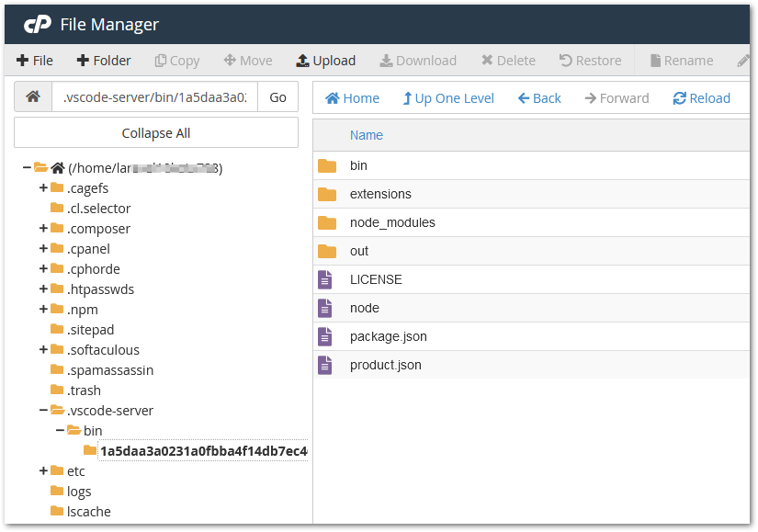Collapse the bin subfolder tree node
This screenshot has height=532, width=758.
coord(60,430)
